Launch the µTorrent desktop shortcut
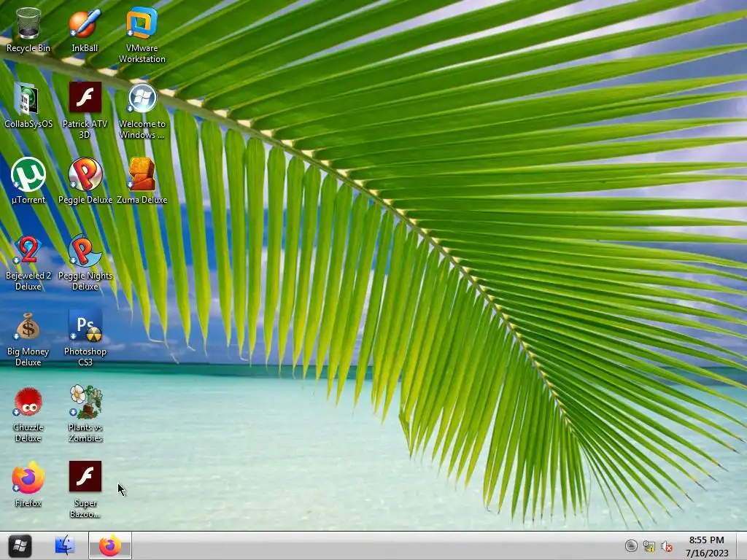 28,181
